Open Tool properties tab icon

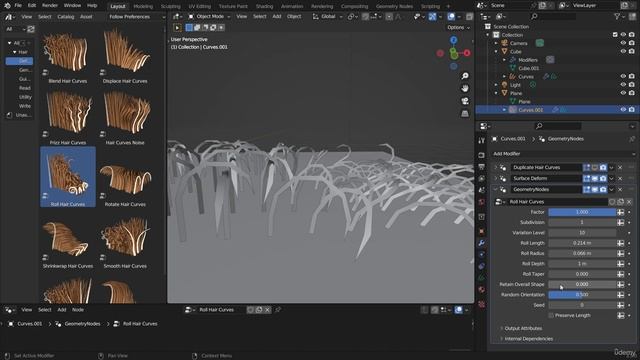482,140
